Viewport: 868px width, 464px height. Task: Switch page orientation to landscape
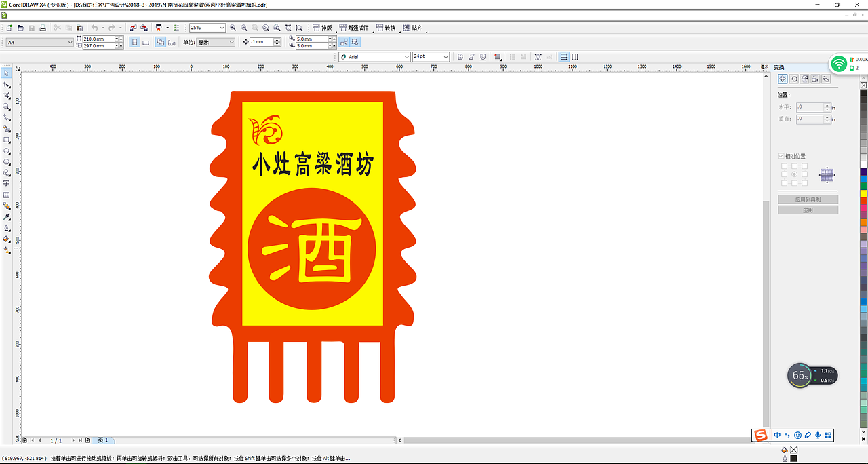[146, 41]
